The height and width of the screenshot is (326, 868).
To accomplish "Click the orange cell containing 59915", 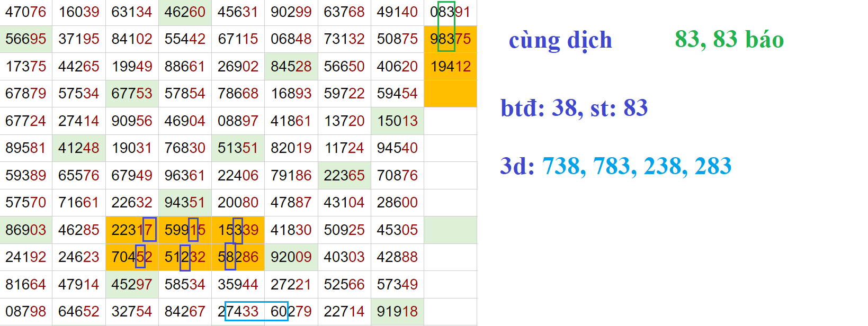I will 185,230.
